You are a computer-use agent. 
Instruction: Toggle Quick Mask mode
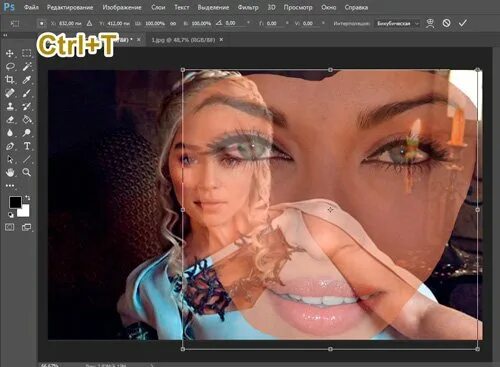tap(10, 227)
